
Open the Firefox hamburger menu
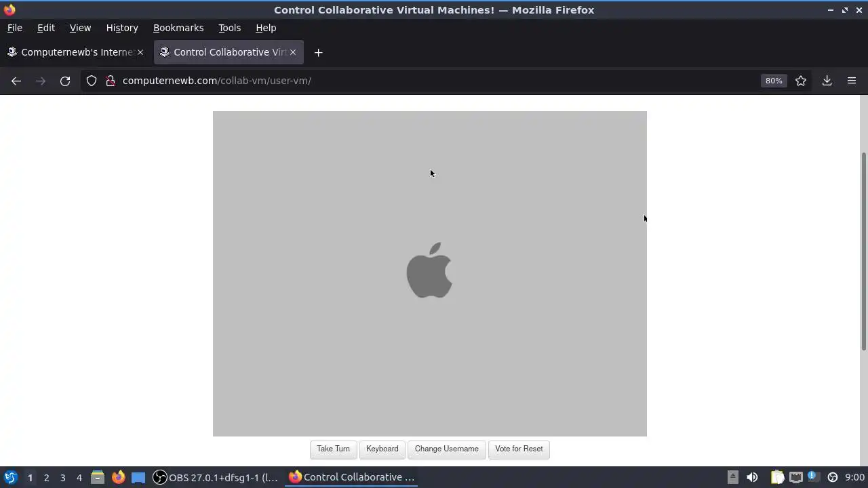pos(852,81)
